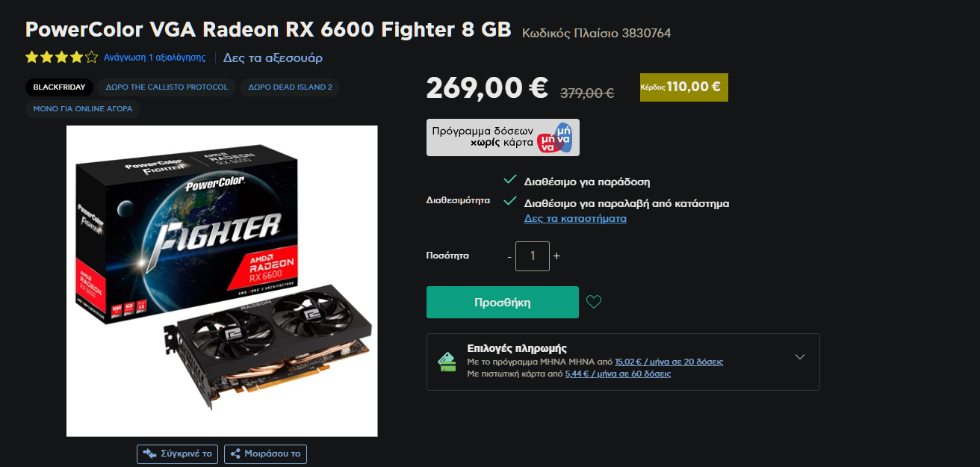Image resolution: width=980 pixels, height=467 pixels.
Task: Select the BLACKFRIDAY tag
Action: tap(60, 87)
